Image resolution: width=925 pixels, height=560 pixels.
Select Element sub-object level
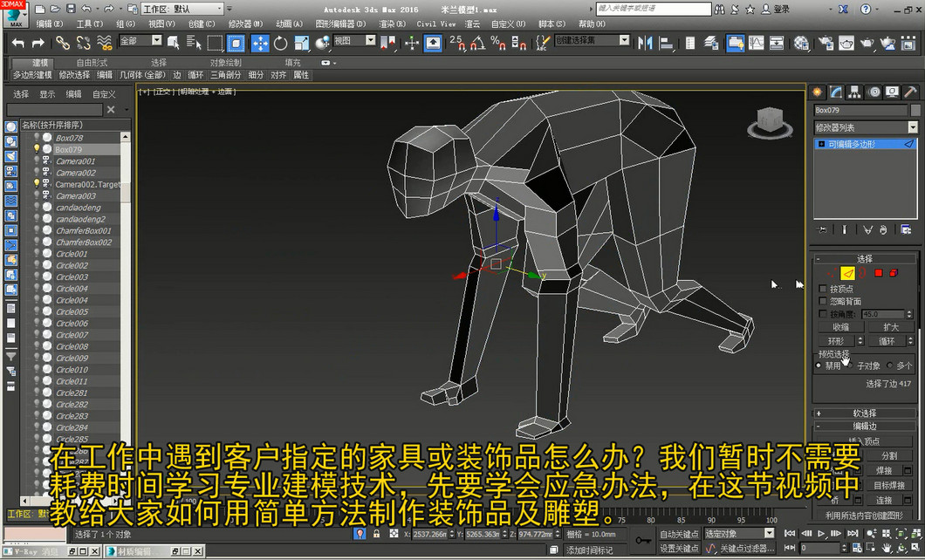pyautogui.click(x=893, y=273)
